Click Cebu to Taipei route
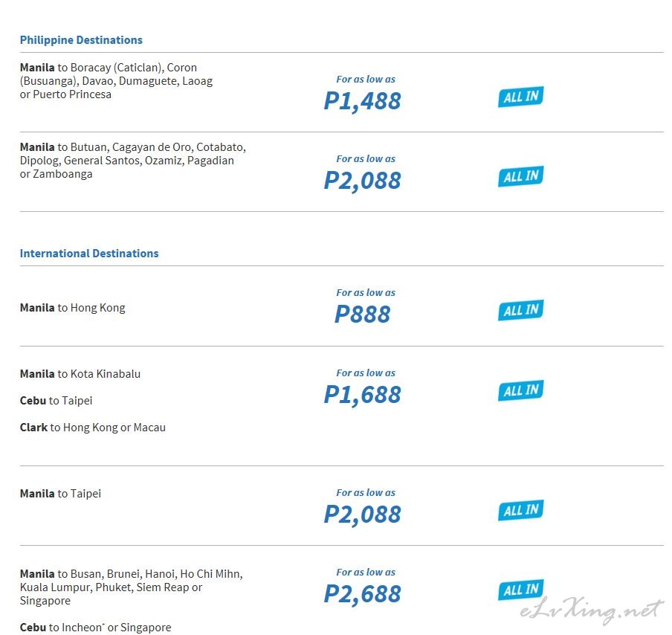 (x=56, y=401)
